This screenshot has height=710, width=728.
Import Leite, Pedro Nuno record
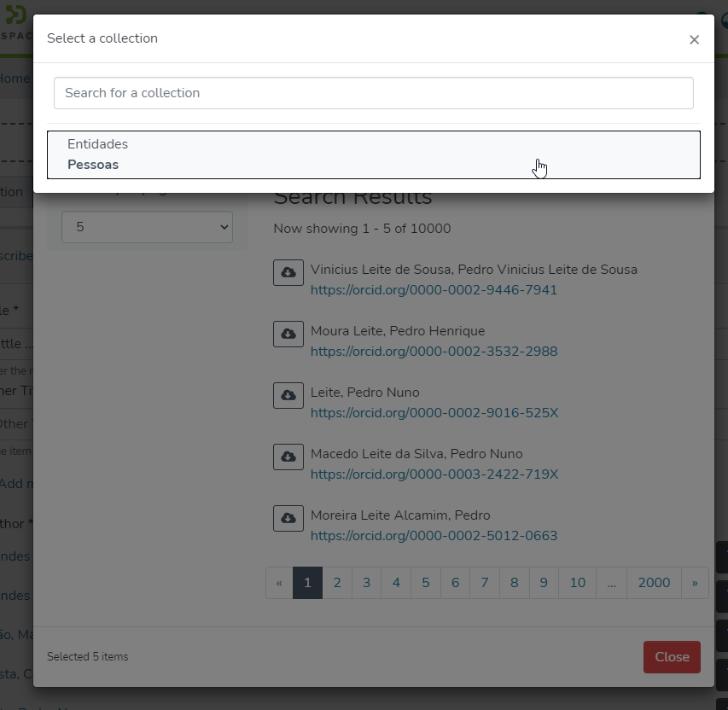[x=288, y=396]
